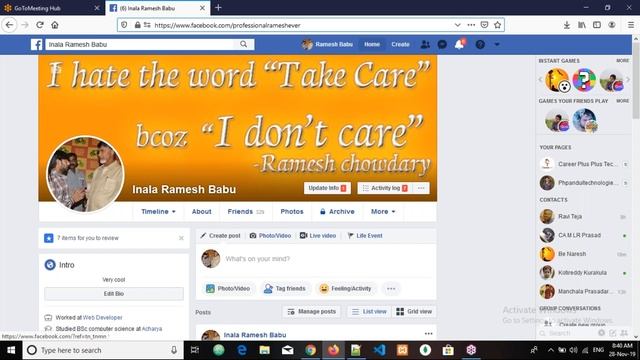Choose Photo/Video composer tab
The height and width of the screenshot is (360, 640).
[x=270, y=236]
